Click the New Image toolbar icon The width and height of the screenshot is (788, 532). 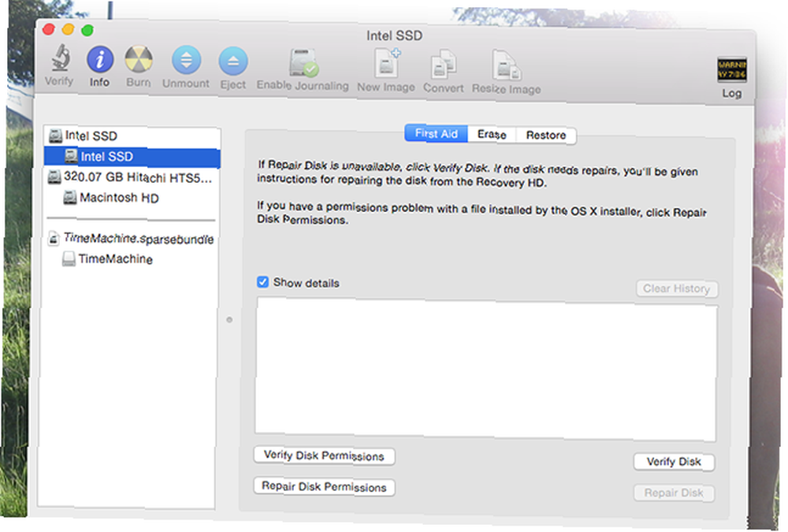pos(388,64)
